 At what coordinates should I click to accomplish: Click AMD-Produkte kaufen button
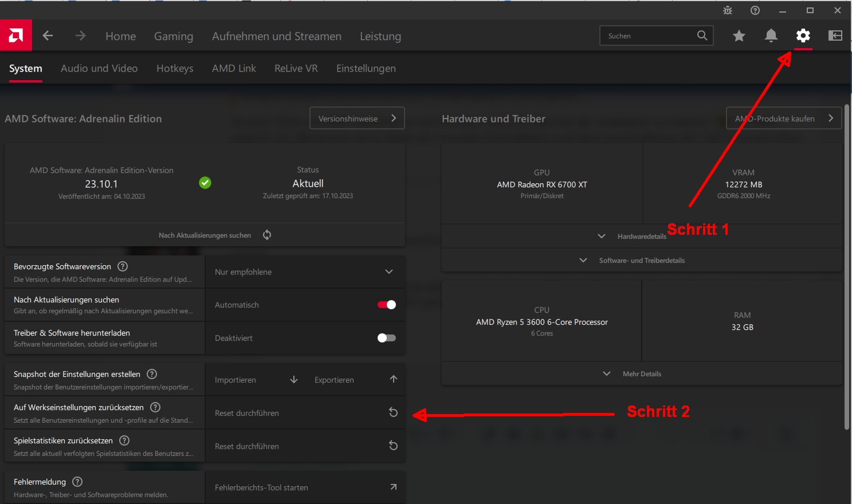click(x=784, y=118)
